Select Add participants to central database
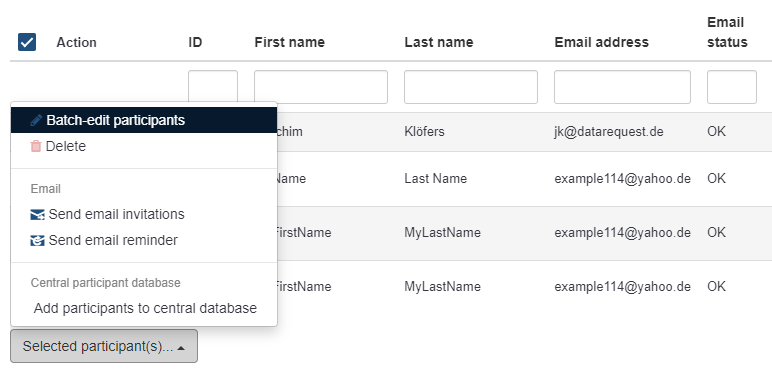The height and width of the screenshot is (386, 772). click(145, 308)
